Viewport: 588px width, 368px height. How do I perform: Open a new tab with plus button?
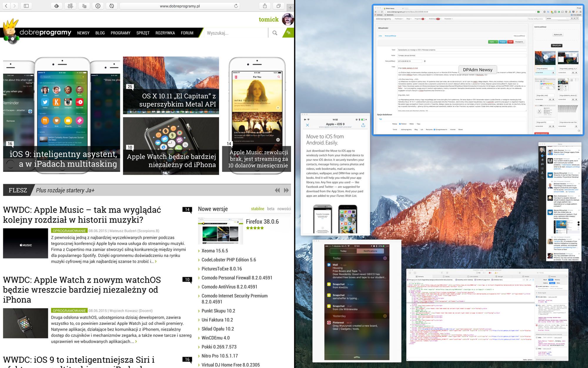point(290,8)
